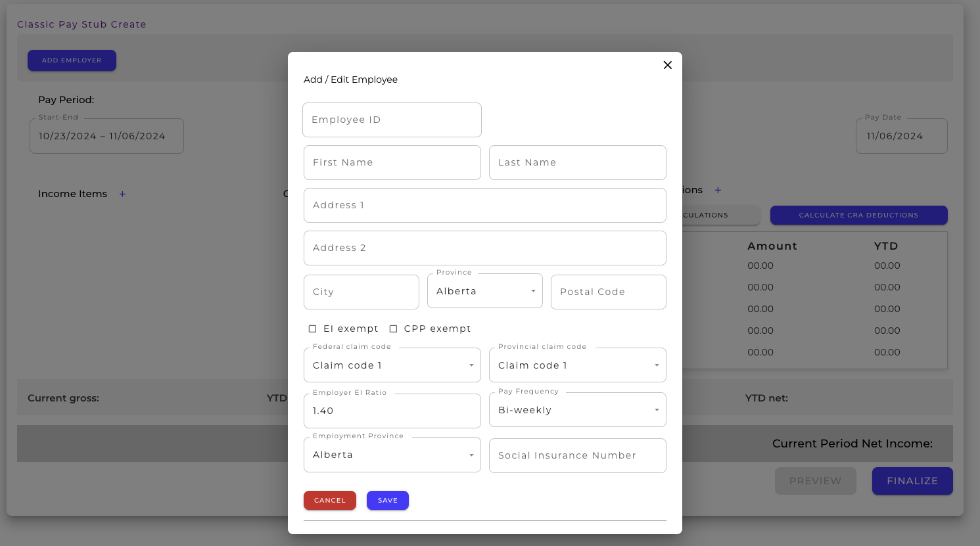Click the Start-End pay period date field
The height and width of the screenshot is (546, 980).
point(106,136)
